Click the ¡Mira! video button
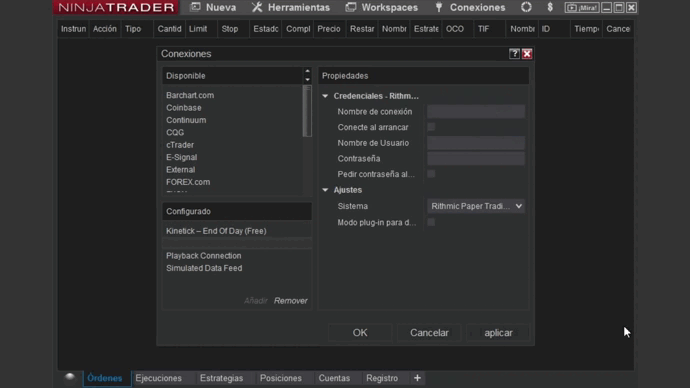The height and width of the screenshot is (388, 690). coord(582,7)
